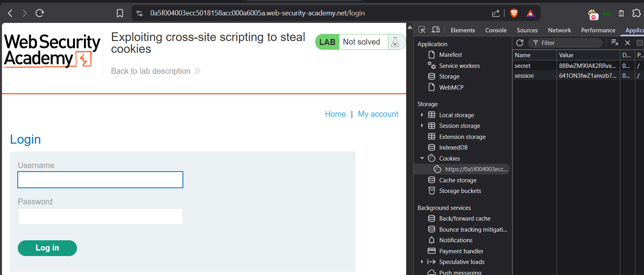The image size is (644, 275).
Task: Open the Extensions puzzle menu
Action: pyautogui.click(x=636, y=13)
